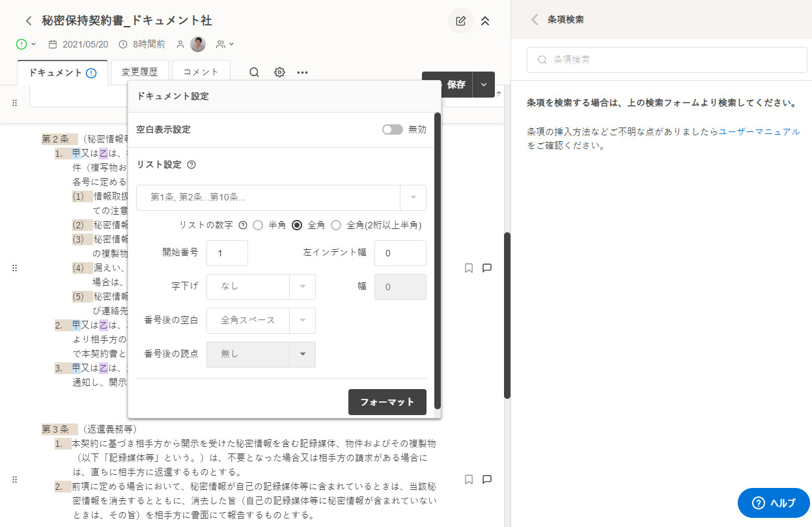The width and height of the screenshot is (812, 527).
Task: Click the bookmark icon beside 第２条
Action: (468, 267)
